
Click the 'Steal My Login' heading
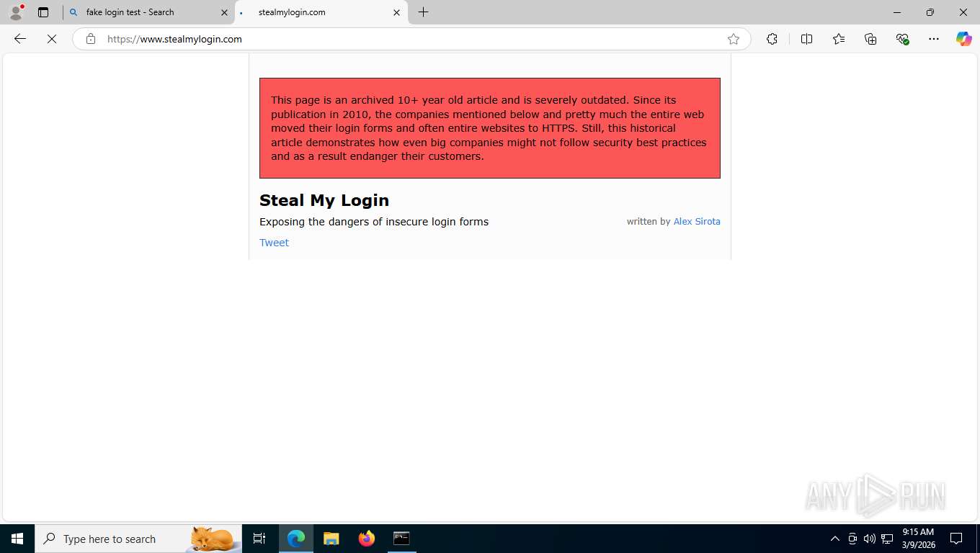pos(324,200)
